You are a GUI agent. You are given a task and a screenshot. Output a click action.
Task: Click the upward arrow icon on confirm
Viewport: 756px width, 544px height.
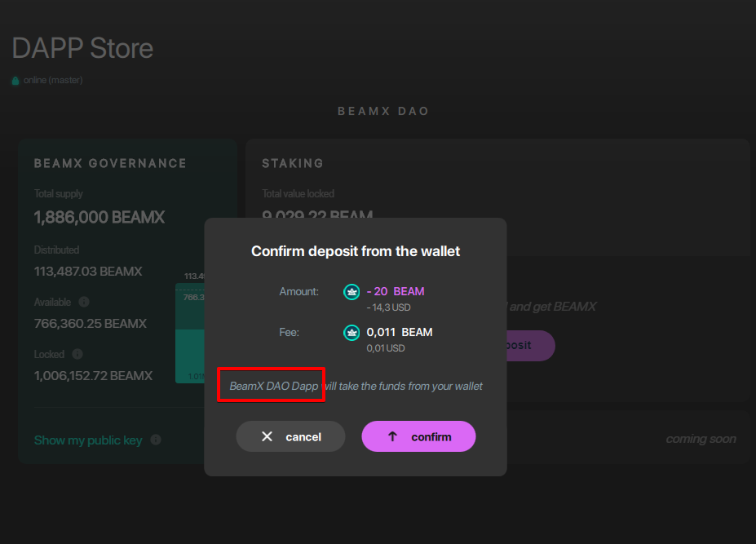point(393,436)
